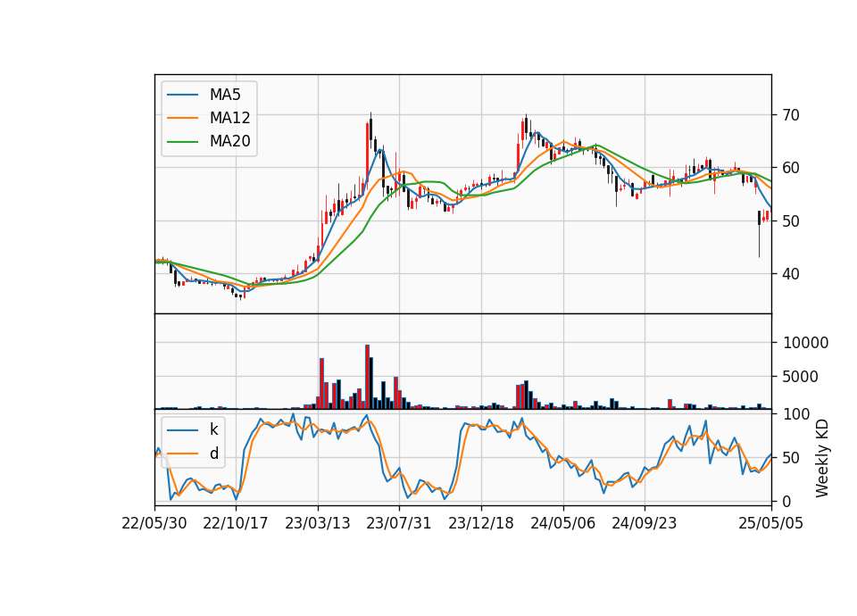Click the 22/10/17 date label
The width and height of the screenshot is (857, 616).
pos(236,523)
